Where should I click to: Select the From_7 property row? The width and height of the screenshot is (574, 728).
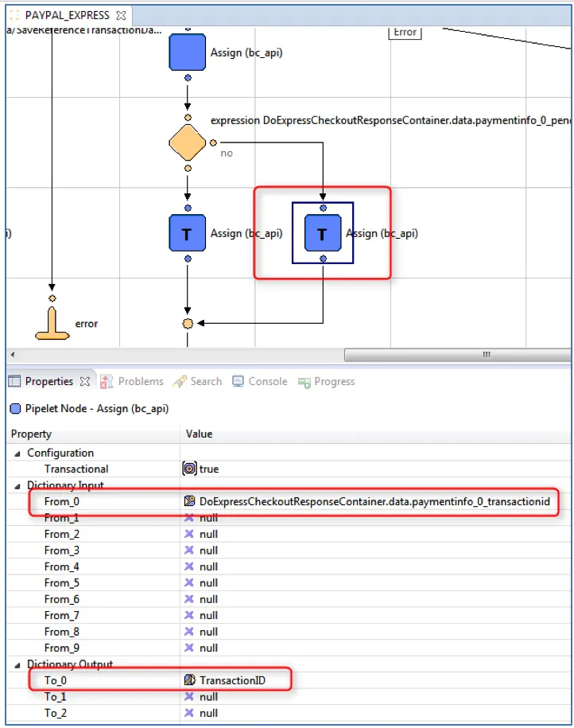coord(289,615)
